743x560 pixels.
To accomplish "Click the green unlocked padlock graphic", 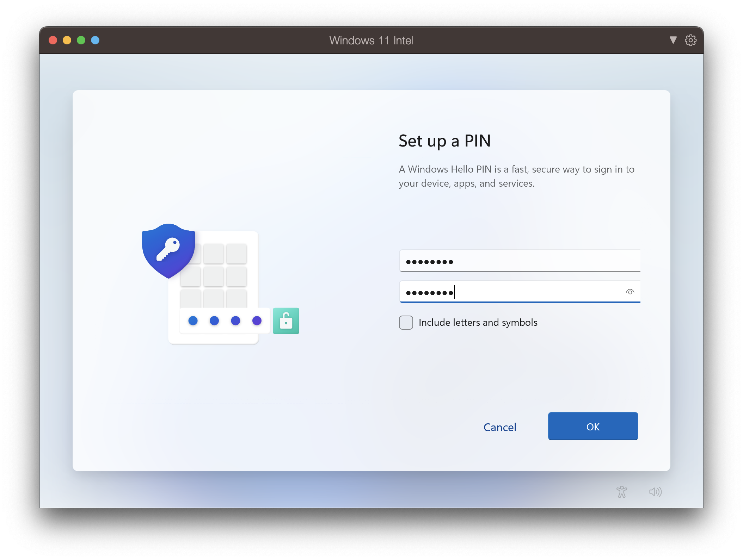I will (286, 321).
